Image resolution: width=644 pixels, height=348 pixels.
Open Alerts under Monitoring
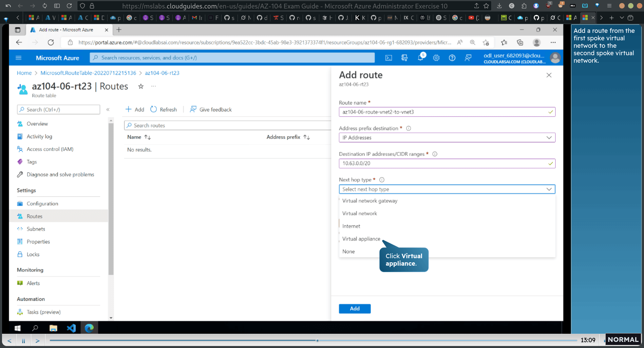33,283
